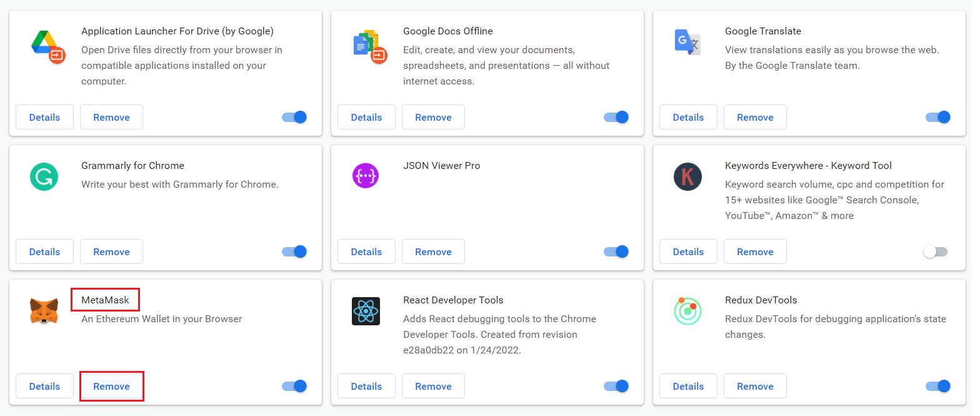Remove React Developer Tools
This screenshot has width=980, height=416.
433,386
